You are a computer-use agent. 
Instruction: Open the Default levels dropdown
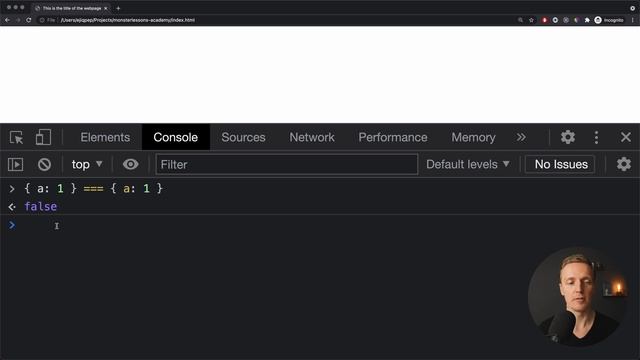[468, 164]
